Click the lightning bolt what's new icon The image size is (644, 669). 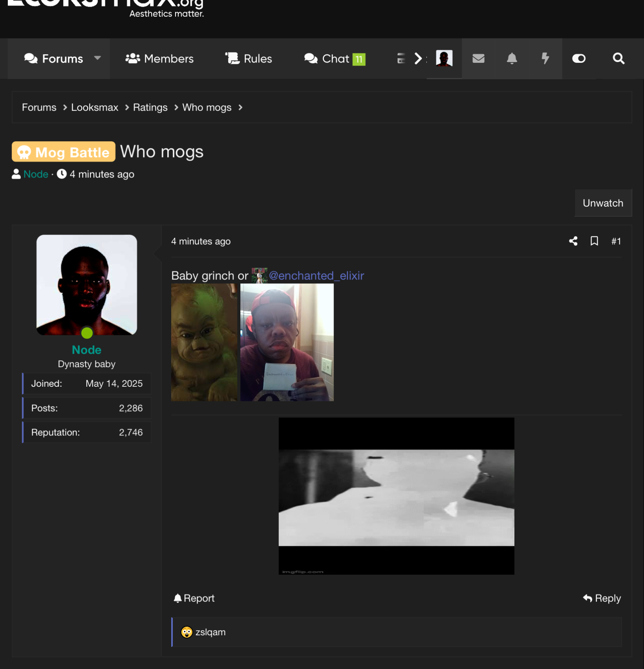pyautogui.click(x=545, y=58)
